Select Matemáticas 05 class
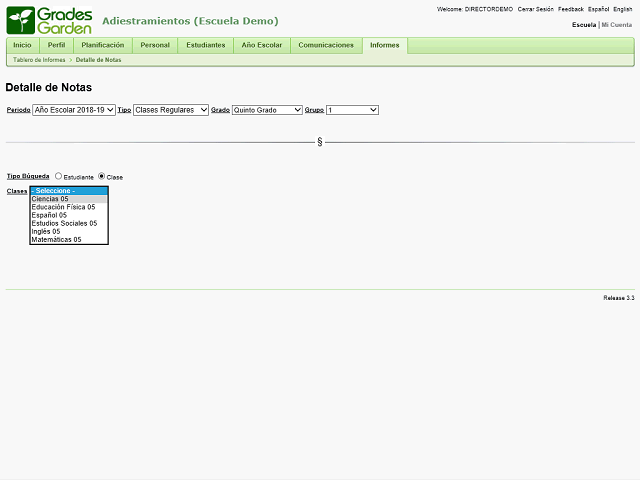Image resolution: width=640 pixels, height=480 pixels. 69,240
